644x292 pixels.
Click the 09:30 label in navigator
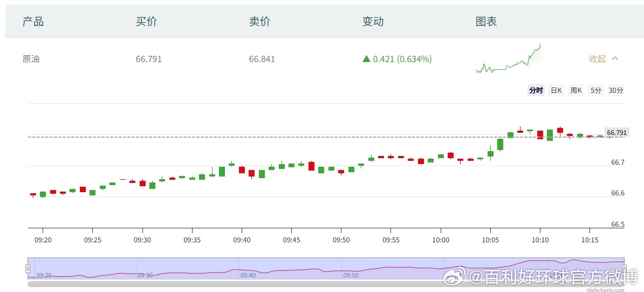tap(145, 275)
